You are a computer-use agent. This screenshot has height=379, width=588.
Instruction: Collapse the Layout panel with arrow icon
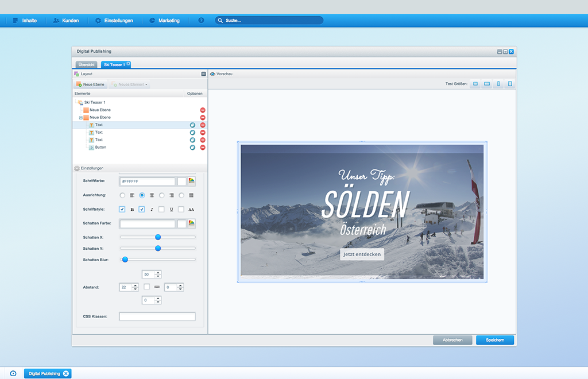[x=203, y=74]
